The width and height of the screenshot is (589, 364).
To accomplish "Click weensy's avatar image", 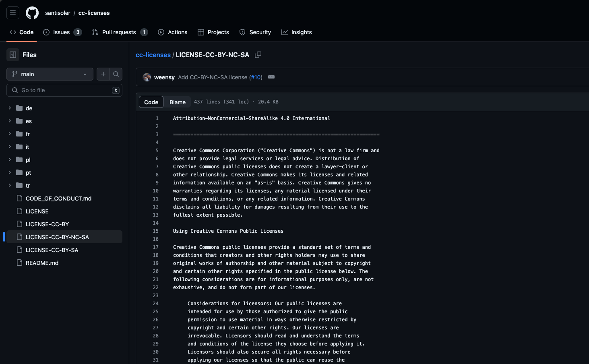I will [147, 77].
